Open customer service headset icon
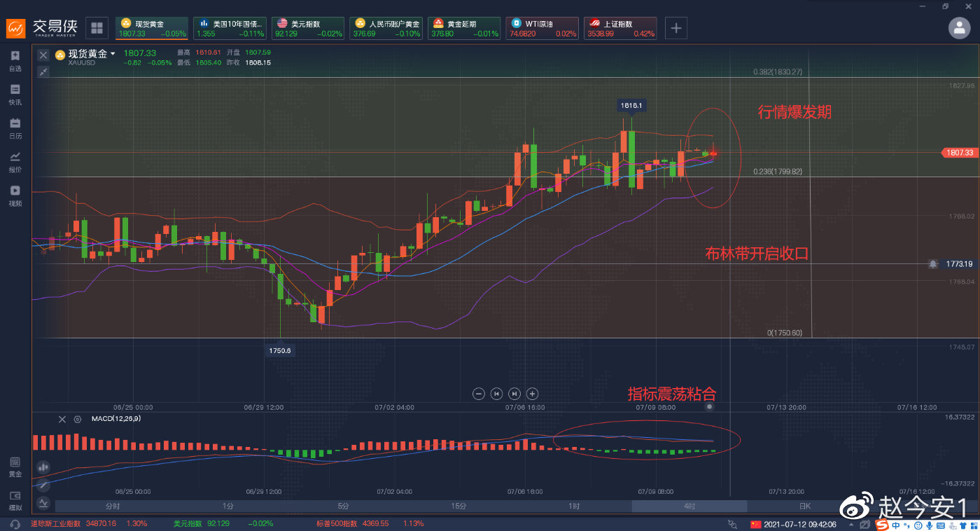The height and width of the screenshot is (531, 980). (15, 524)
